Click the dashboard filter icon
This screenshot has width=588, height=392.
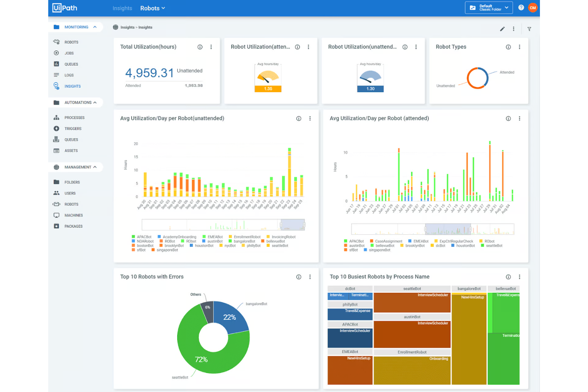click(529, 29)
